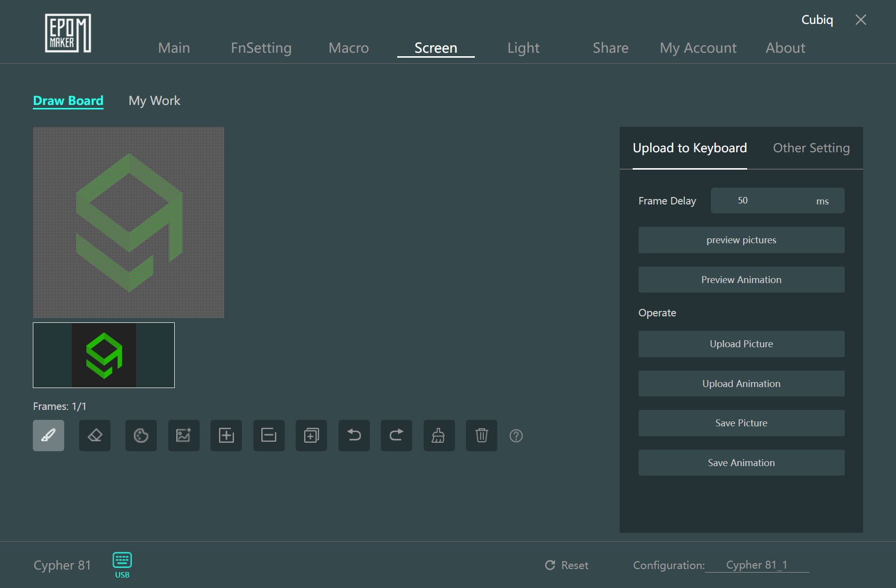Open the Configuration Cypher 81_1 selector
896x588 pixels.
tap(757, 565)
